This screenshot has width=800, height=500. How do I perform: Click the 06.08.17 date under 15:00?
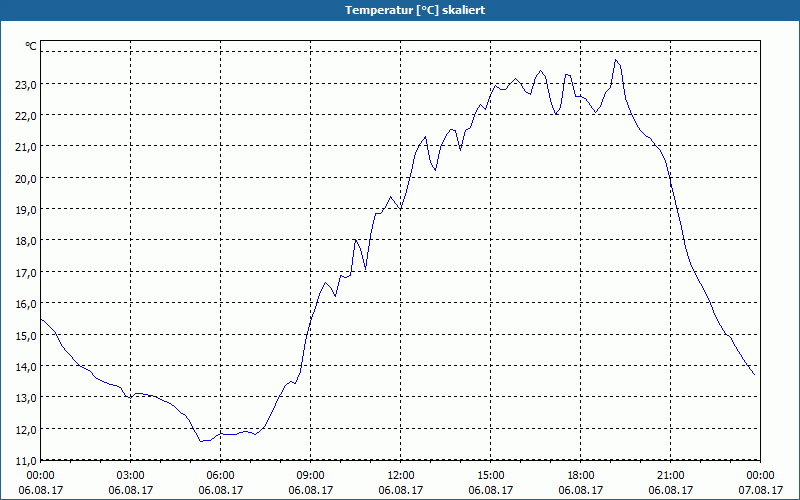point(491,490)
